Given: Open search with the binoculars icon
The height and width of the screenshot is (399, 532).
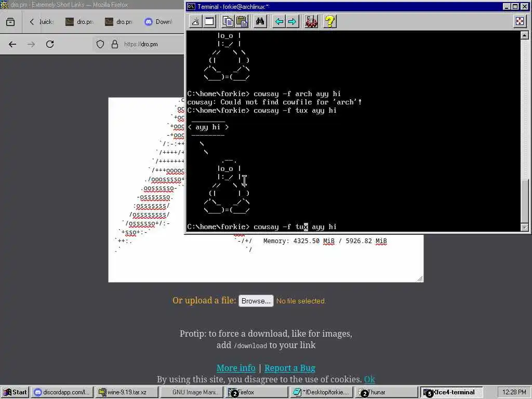Looking at the screenshot, I should click(260, 22).
